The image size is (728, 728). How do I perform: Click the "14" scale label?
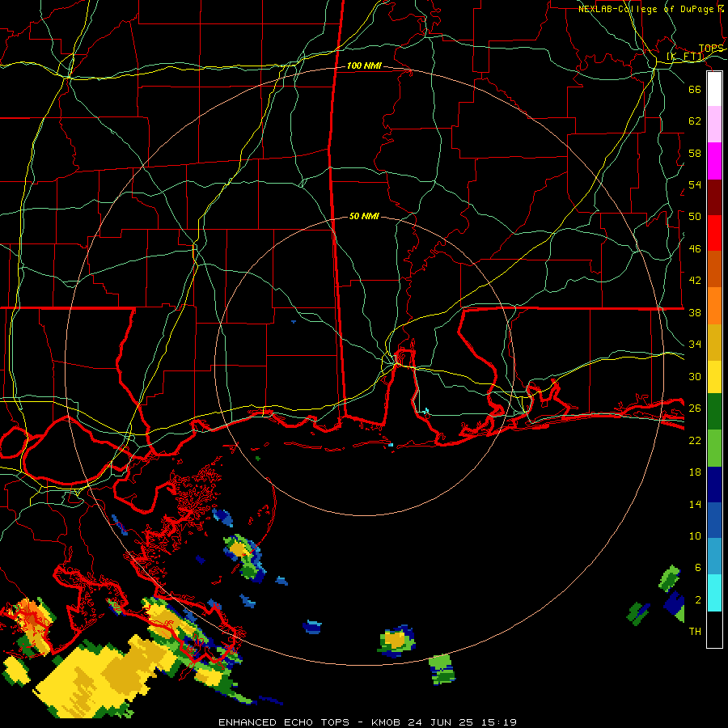click(695, 504)
